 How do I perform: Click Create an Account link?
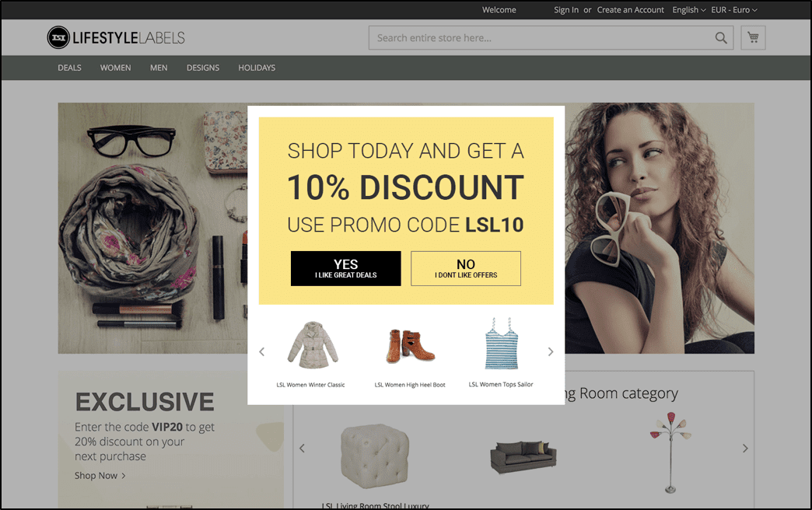630,10
